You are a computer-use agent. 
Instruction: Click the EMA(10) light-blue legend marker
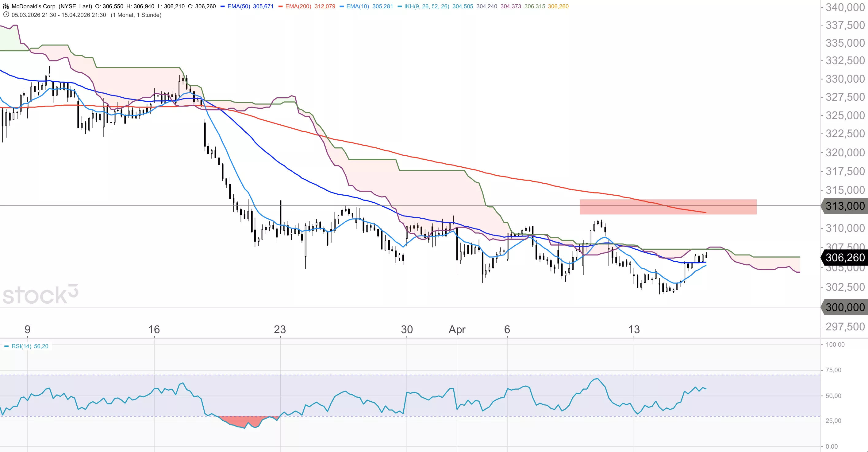point(341,6)
